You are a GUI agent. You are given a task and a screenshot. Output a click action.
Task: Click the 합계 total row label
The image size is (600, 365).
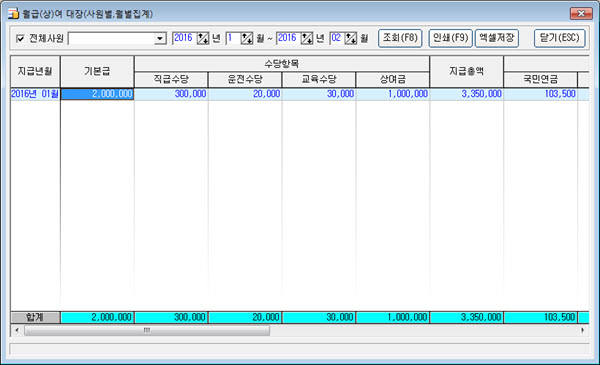coord(35,318)
